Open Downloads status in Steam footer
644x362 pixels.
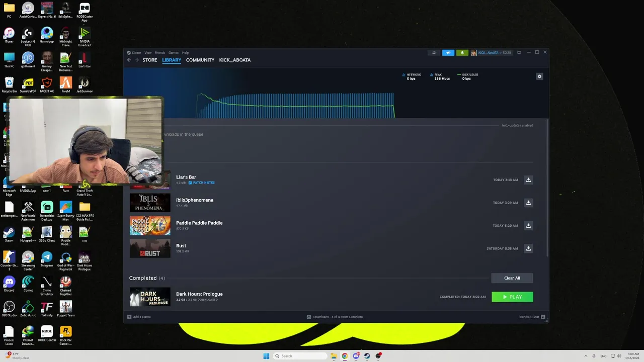335,317
